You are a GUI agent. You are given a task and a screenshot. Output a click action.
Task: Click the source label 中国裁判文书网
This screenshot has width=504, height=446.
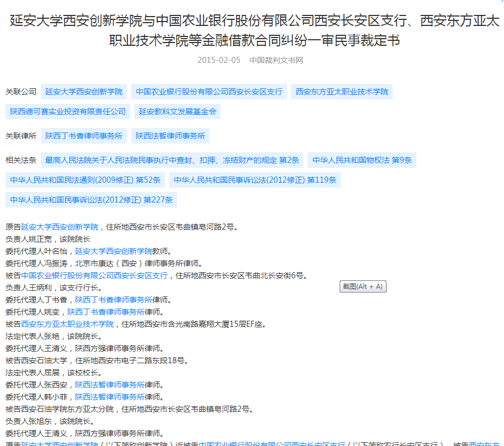click(x=276, y=60)
